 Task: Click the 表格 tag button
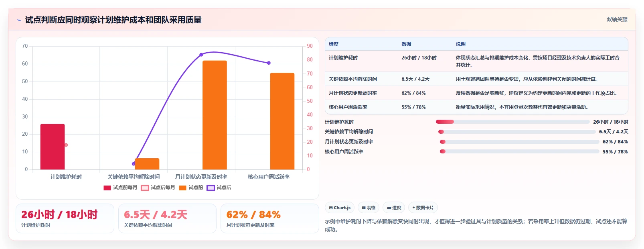(369, 208)
